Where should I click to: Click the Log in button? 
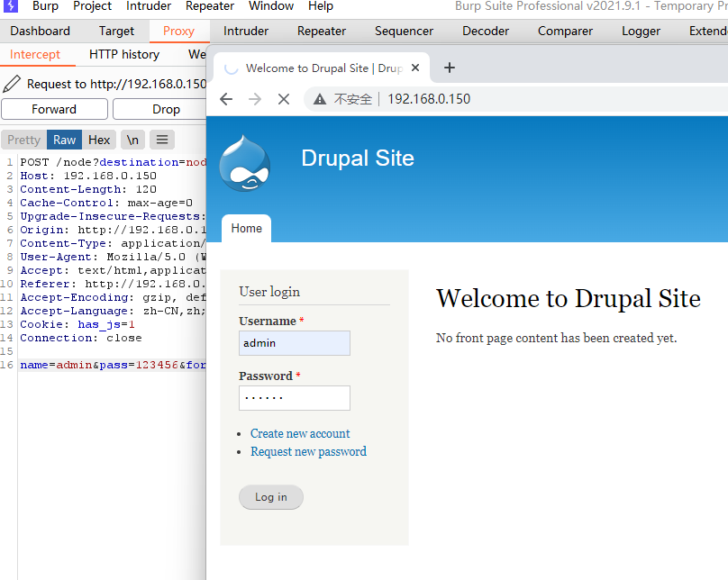coord(271,497)
